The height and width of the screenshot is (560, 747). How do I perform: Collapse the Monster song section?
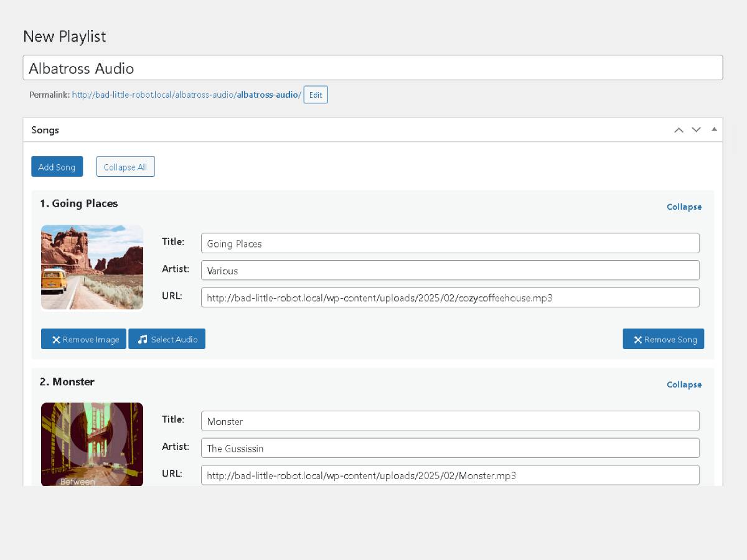[x=684, y=385]
